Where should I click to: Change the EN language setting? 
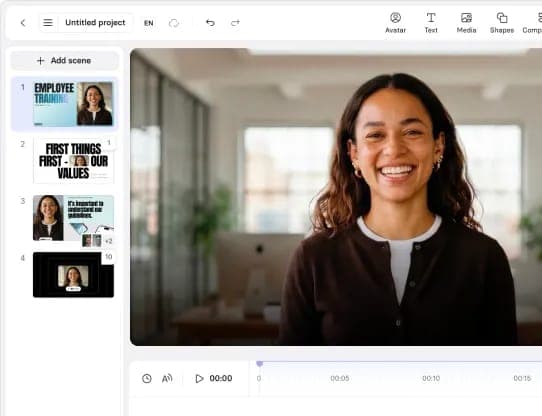(149, 23)
